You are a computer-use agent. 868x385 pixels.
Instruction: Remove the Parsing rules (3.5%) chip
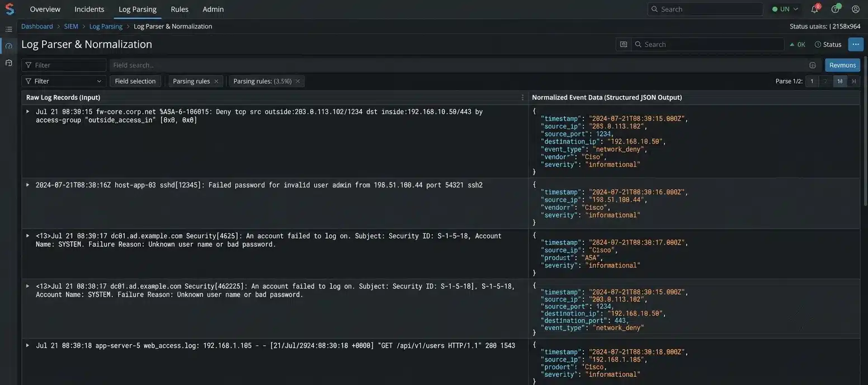298,81
